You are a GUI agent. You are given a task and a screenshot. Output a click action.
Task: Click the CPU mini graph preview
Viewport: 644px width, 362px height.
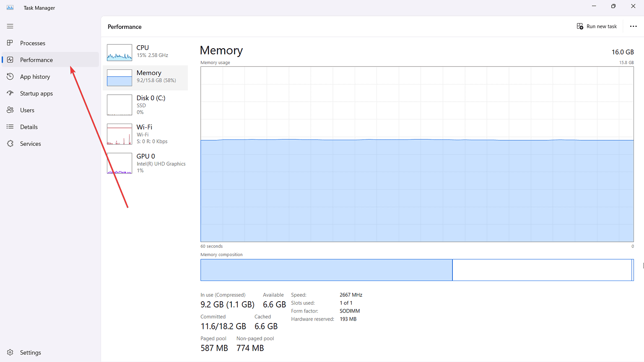coord(119,53)
